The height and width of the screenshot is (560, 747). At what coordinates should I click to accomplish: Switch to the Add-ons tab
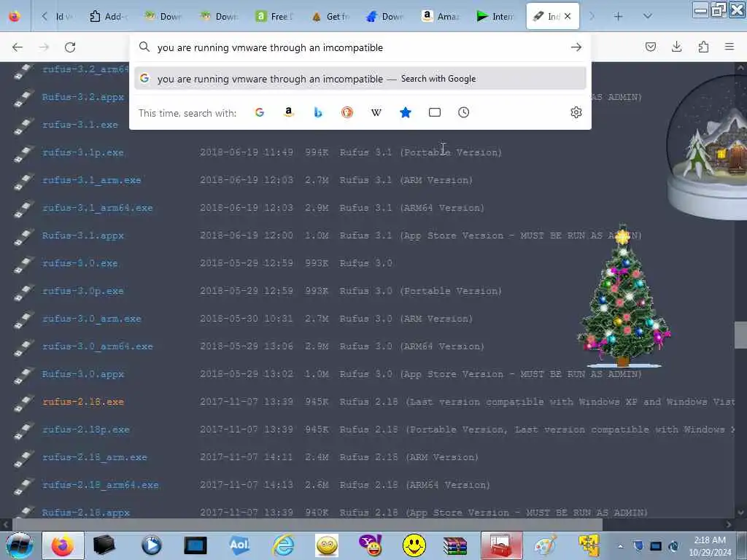[x=109, y=16]
